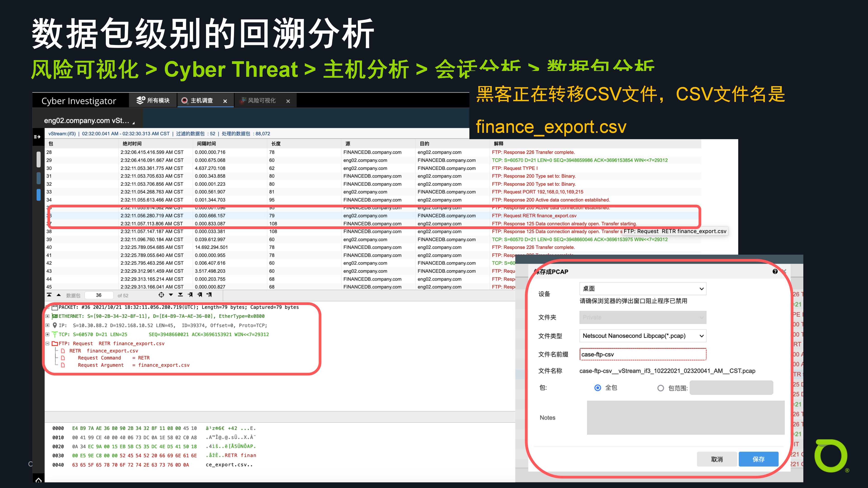Viewport: 868px width, 488px height.
Task: Click the ETHERNET network card icon
Action: point(55,316)
